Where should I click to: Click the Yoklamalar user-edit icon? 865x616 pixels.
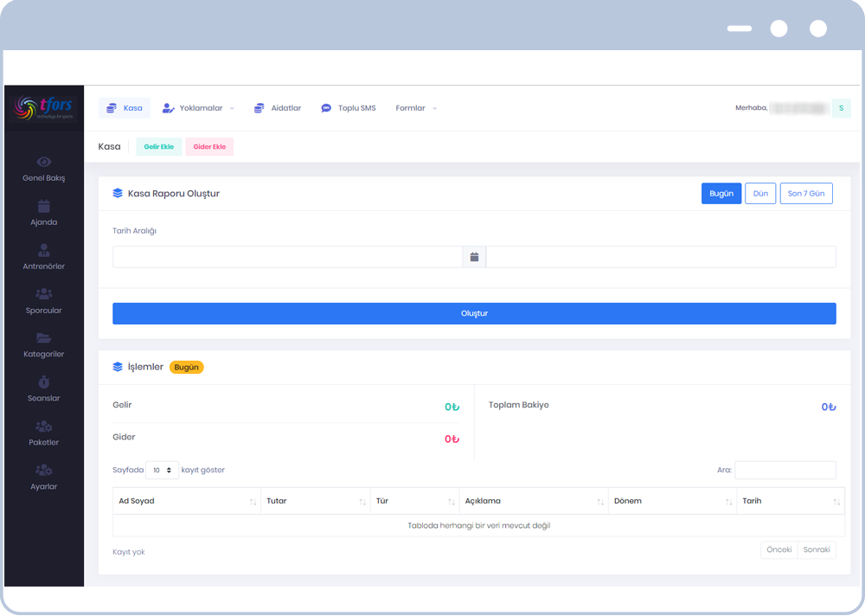[x=169, y=108]
